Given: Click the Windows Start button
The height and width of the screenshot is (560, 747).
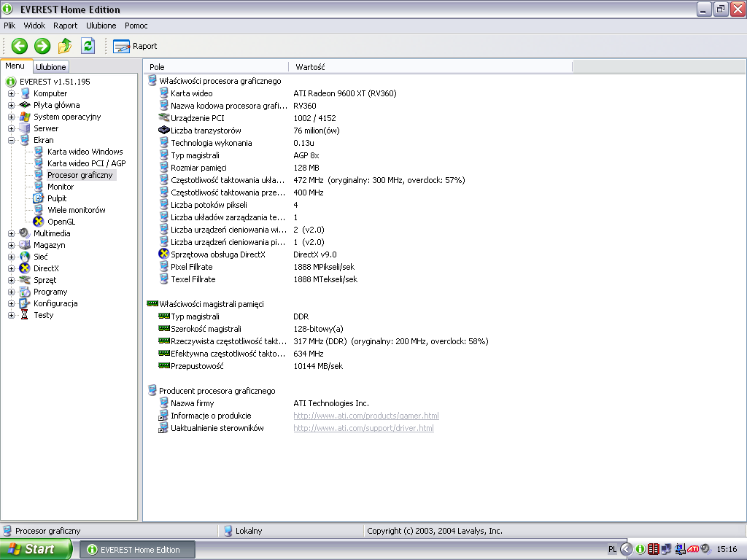Looking at the screenshot, I should tap(35, 549).
